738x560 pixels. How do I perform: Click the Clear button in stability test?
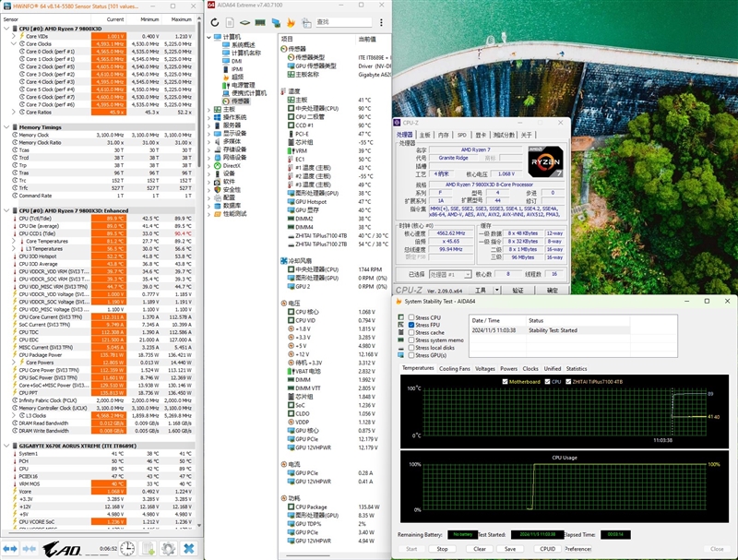[x=479, y=549]
